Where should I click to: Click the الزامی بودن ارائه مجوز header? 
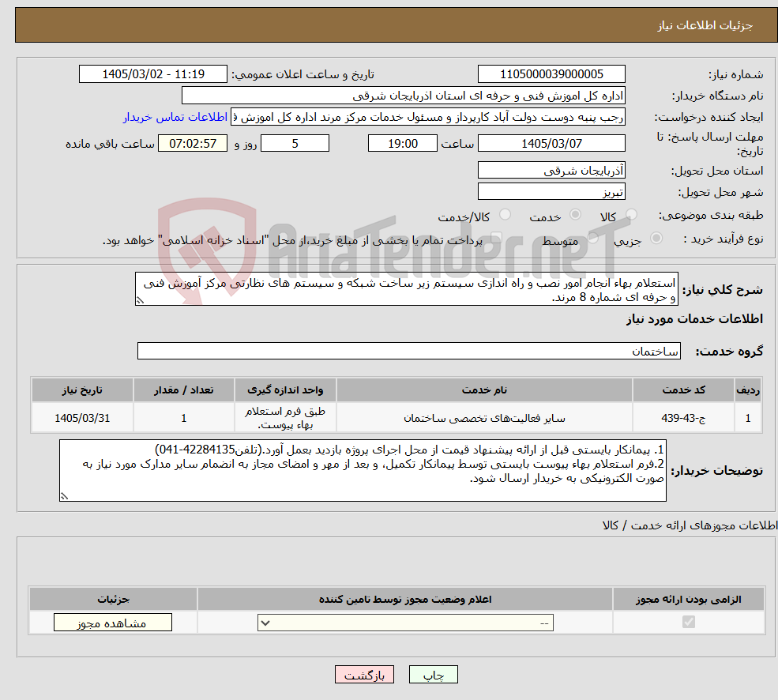[x=688, y=599]
